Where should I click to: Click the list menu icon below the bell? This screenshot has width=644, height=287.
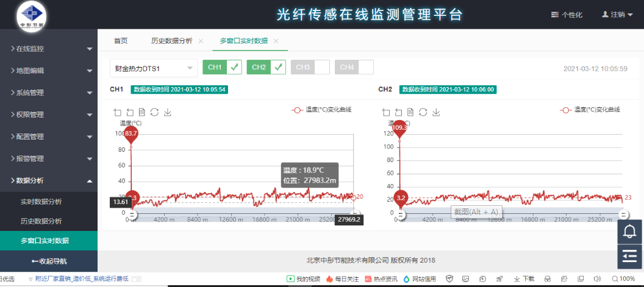[x=631, y=257]
